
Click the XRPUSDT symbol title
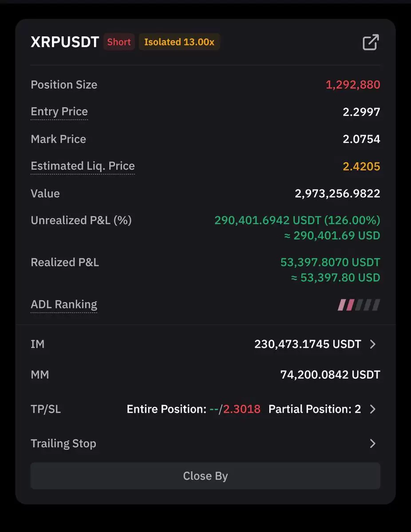pos(65,42)
